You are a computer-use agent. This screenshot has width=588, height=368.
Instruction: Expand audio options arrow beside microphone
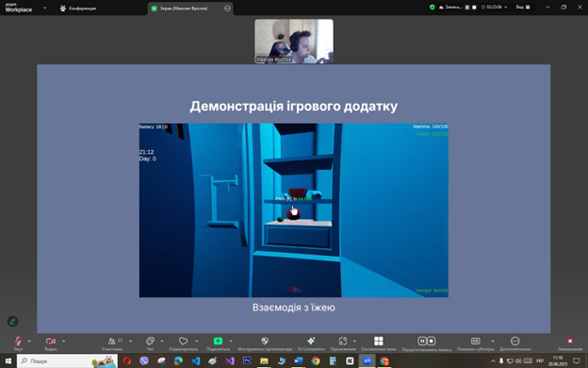click(x=29, y=341)
